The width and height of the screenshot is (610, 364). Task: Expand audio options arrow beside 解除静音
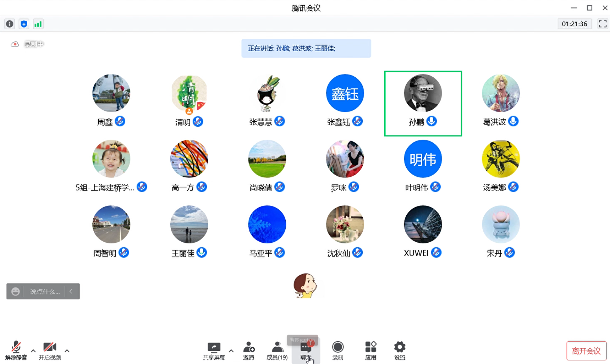tap(33, 351)
